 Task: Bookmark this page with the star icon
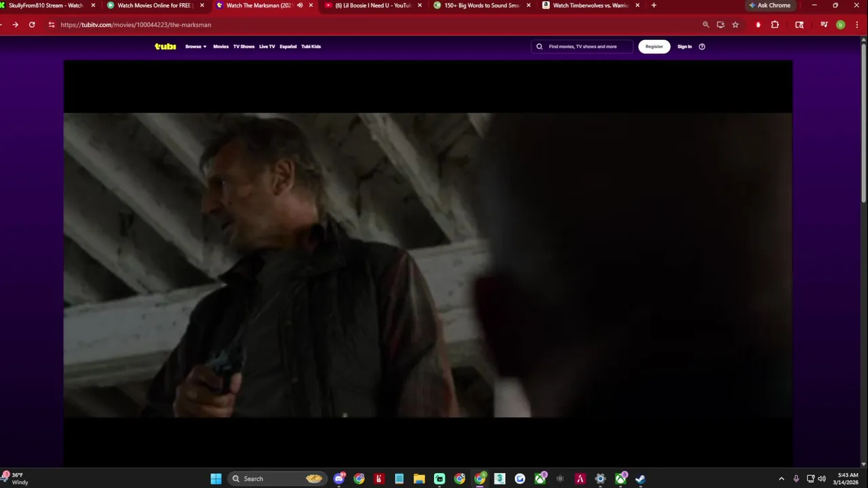pos(735,24)
